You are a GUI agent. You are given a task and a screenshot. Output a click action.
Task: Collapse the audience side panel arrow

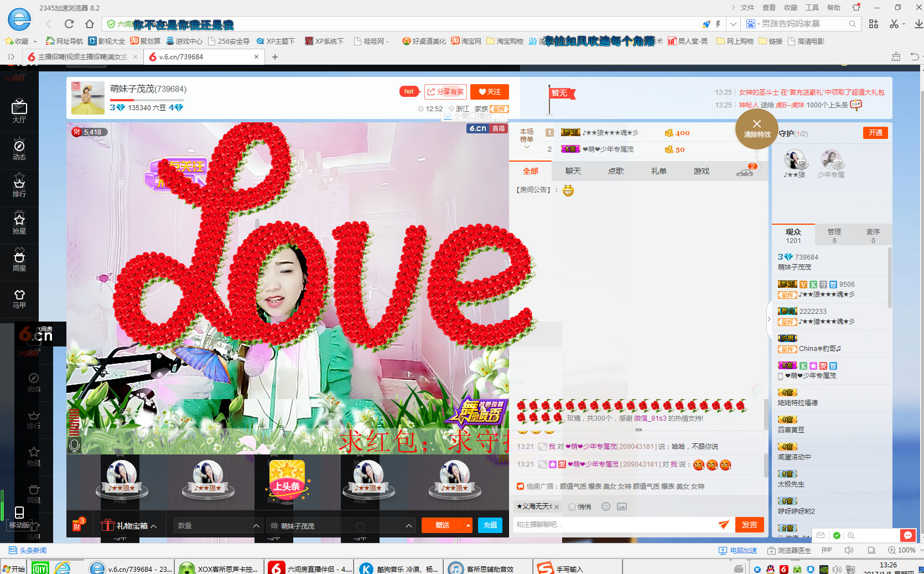pyautogui.click(x=769, y=319)
